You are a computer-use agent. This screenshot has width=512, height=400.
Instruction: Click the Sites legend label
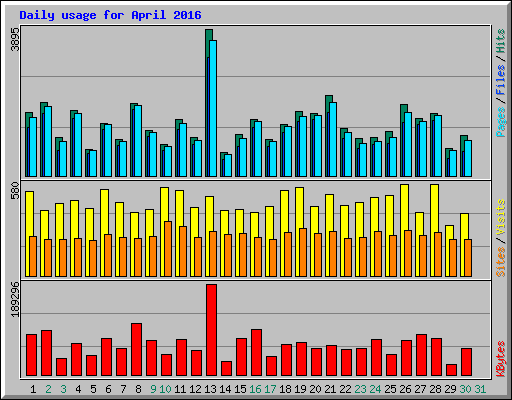pos(501,262)
